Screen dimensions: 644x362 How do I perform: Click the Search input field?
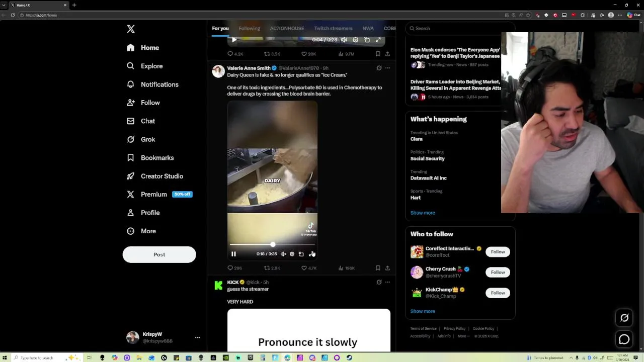click(460, 28)
